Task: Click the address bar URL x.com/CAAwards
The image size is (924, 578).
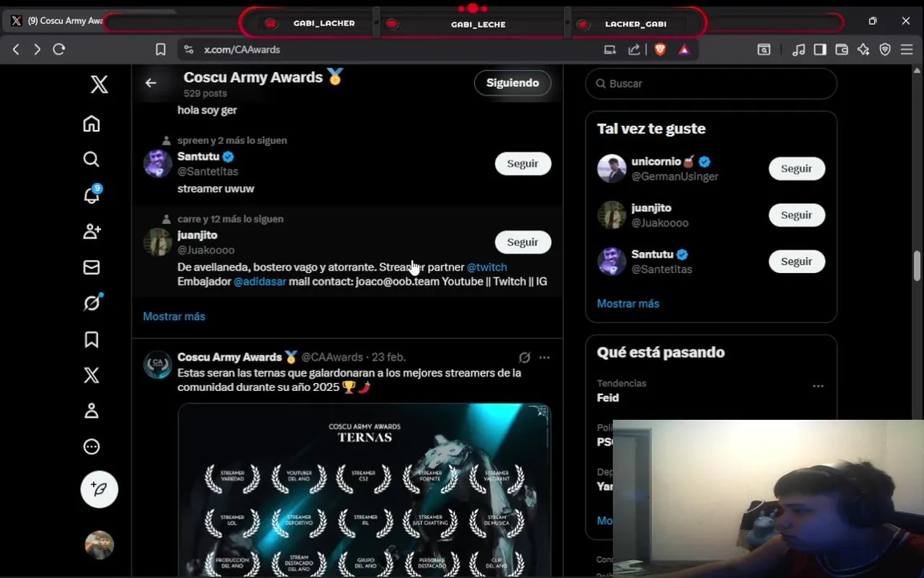Action: click(242, 50)
